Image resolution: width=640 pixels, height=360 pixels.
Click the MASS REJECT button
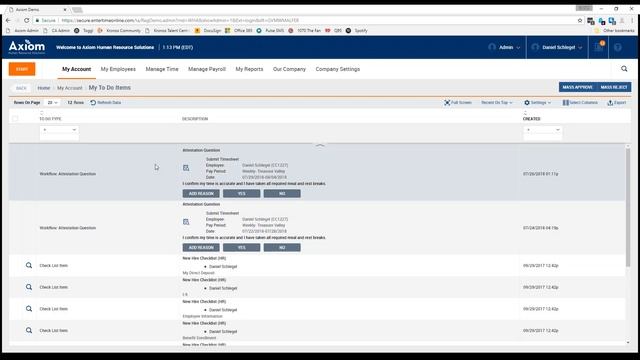click(x=614, y=87)
